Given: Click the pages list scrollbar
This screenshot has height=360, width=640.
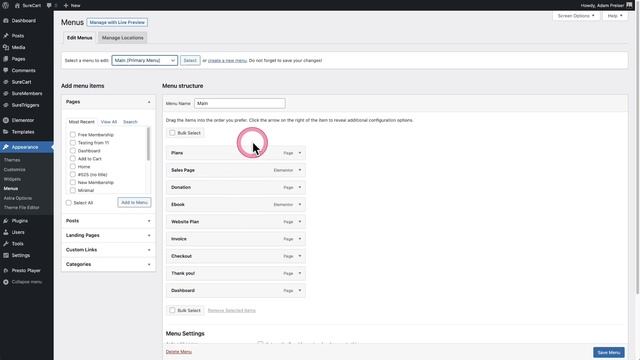Looking at the screenshot, I should [148, 144].
